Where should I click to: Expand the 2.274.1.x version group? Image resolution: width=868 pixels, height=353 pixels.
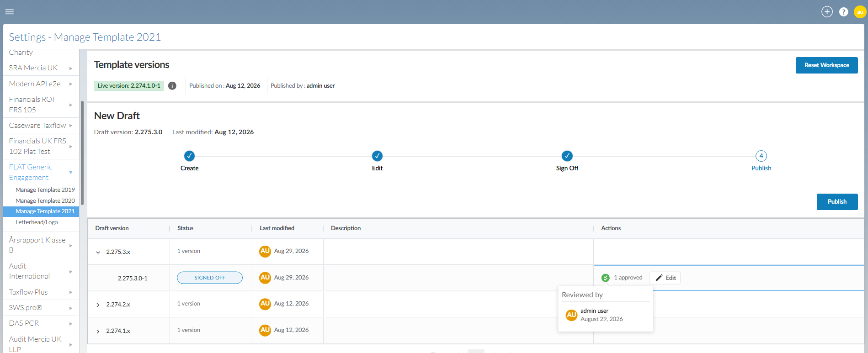tap(98, 331)
